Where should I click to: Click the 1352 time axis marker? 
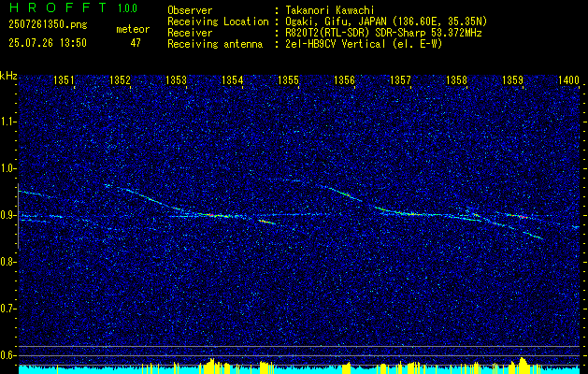[120, 79]
